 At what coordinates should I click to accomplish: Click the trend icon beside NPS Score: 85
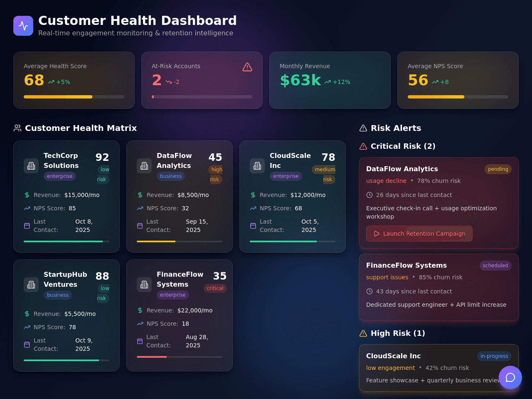[27, 208]
